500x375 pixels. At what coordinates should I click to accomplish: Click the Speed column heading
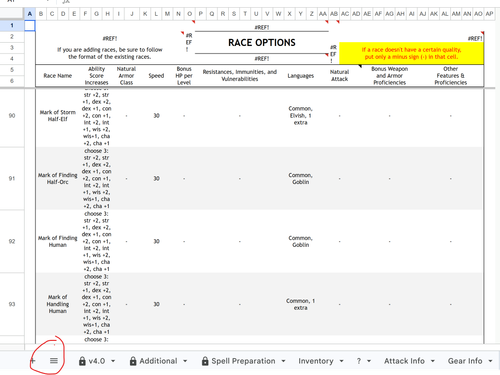156,76
